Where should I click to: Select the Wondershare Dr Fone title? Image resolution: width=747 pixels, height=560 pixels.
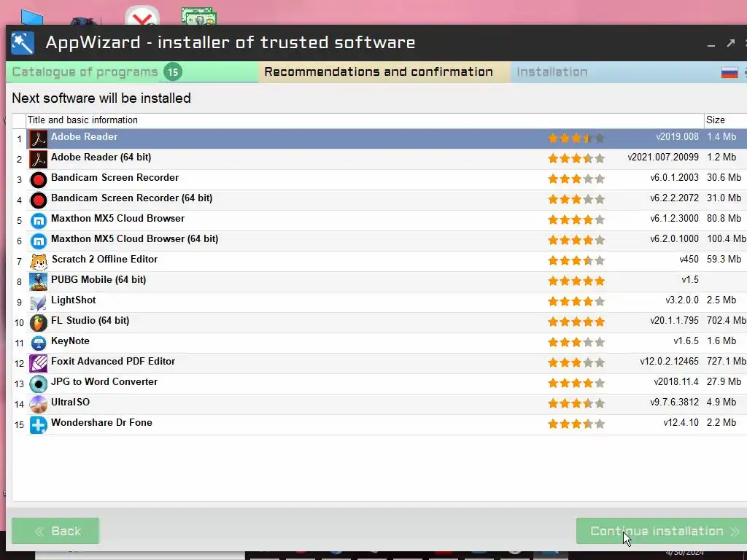click(101, 423)
